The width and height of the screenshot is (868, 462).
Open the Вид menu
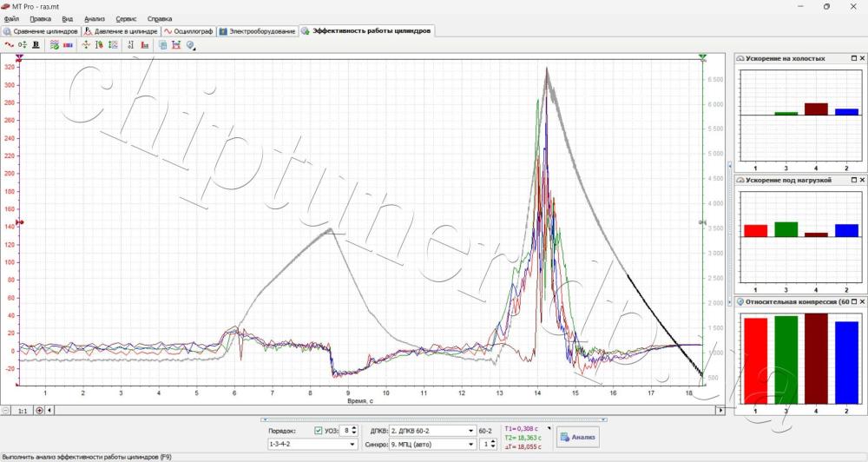point(68,19)
